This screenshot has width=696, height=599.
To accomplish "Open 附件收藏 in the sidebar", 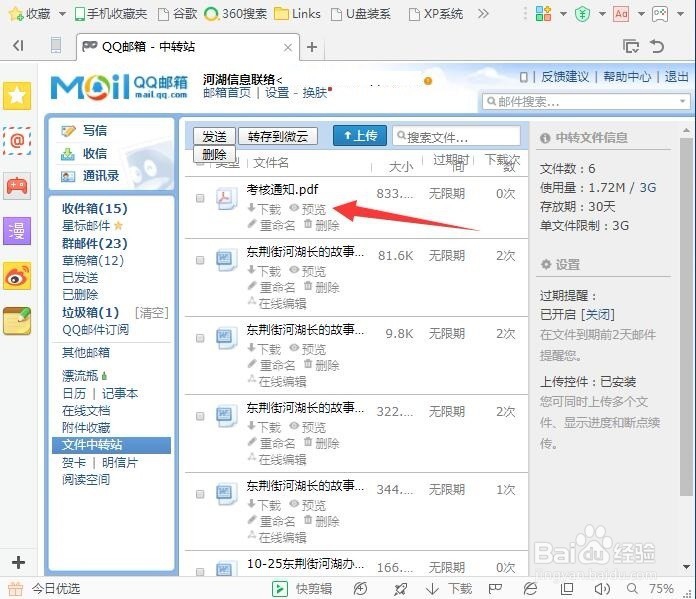I will click(86, 428).
